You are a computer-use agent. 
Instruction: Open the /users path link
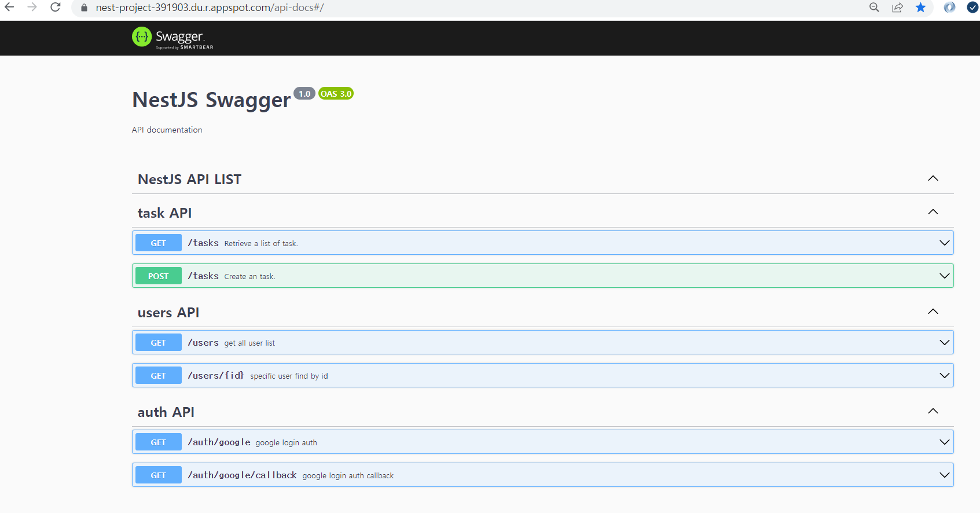203,343
